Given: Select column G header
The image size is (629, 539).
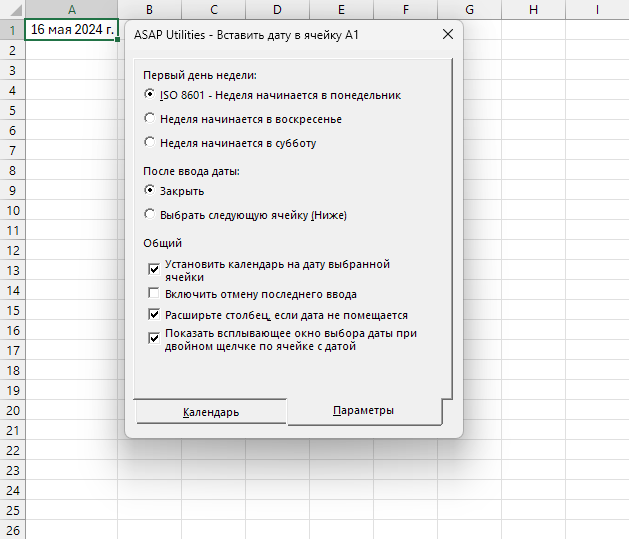Looking at the screenshot, I should point(469,9).
